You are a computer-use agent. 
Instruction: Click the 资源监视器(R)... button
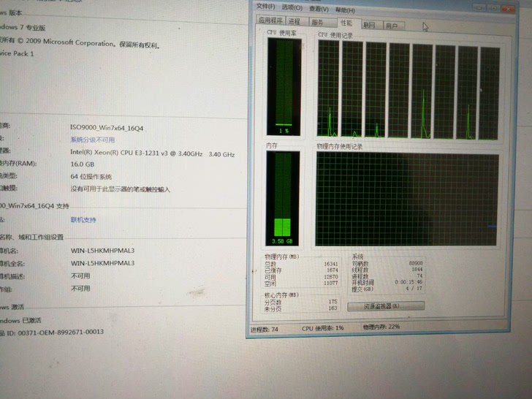[385, 306]
